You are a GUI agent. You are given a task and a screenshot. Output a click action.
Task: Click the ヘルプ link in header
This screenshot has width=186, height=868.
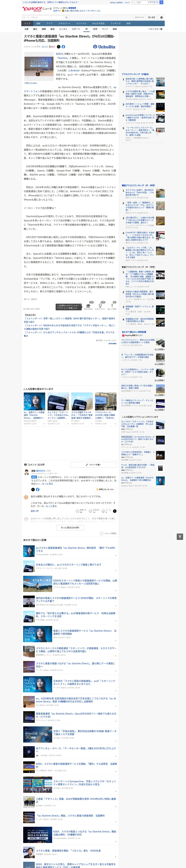tap(127, 2)
